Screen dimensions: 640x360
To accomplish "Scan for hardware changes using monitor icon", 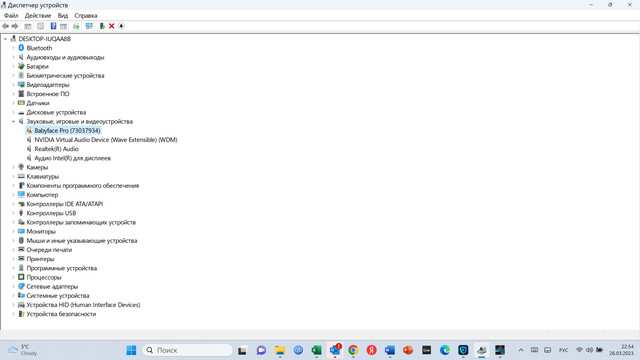I will tap(89, 26).
